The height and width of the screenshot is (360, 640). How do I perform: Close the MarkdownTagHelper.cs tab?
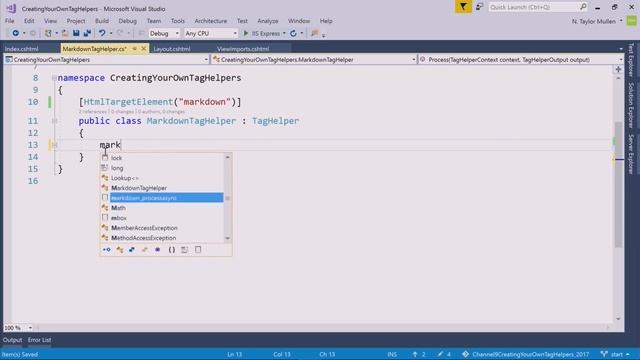(144, 49)
